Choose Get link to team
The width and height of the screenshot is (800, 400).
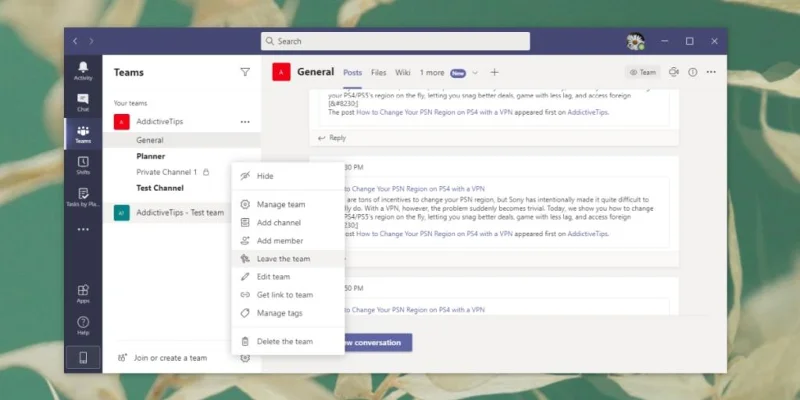tap(288, 295)
